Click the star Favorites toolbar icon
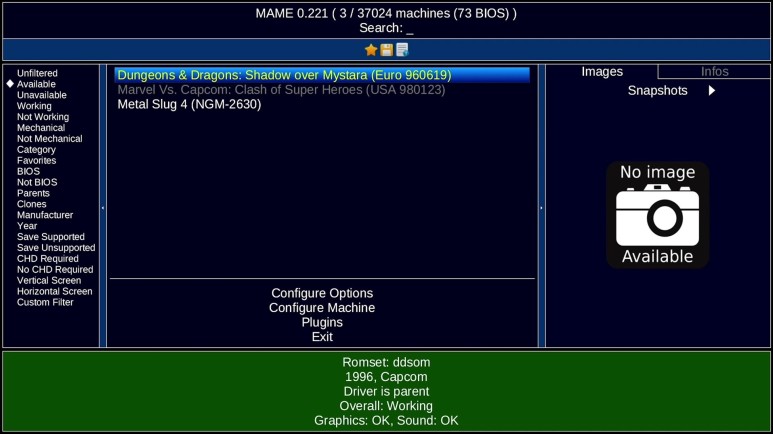This screenshot has width=773, height=434. click(x=371, y=50)
